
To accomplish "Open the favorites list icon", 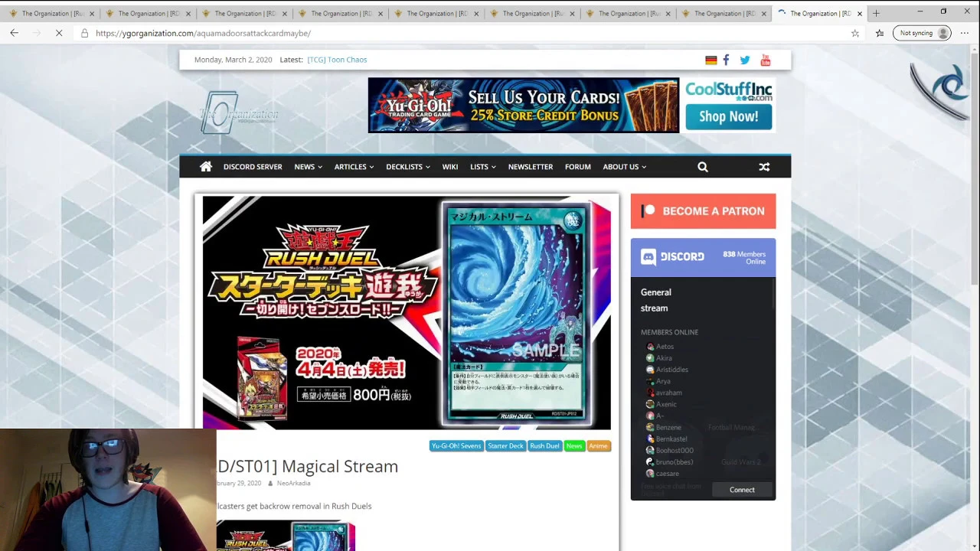I will [880, 33].
